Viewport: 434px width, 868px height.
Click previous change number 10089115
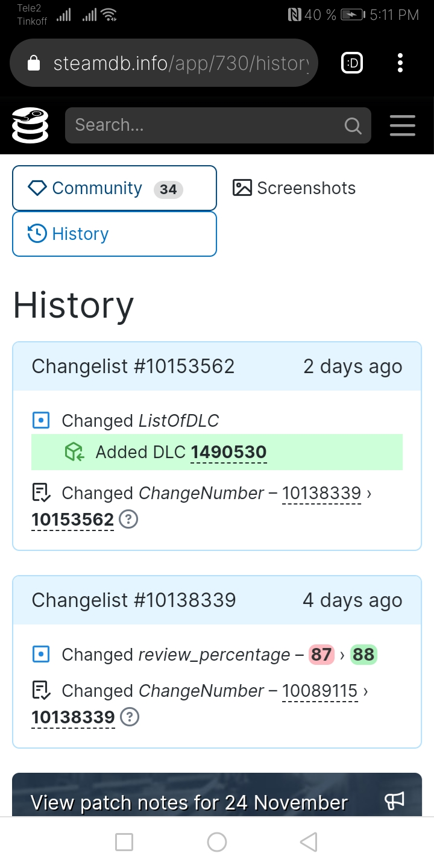coord(320,691)
